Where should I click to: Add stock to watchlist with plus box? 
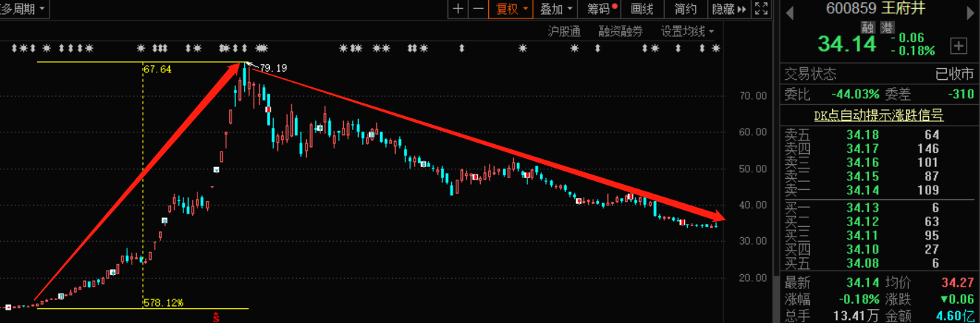pyautogui.click(x=959, y=46)
